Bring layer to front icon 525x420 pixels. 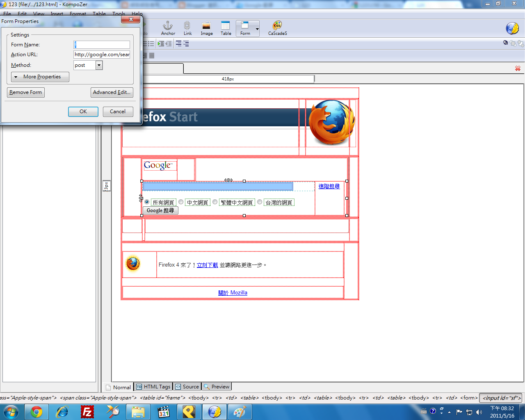point(513,43)
